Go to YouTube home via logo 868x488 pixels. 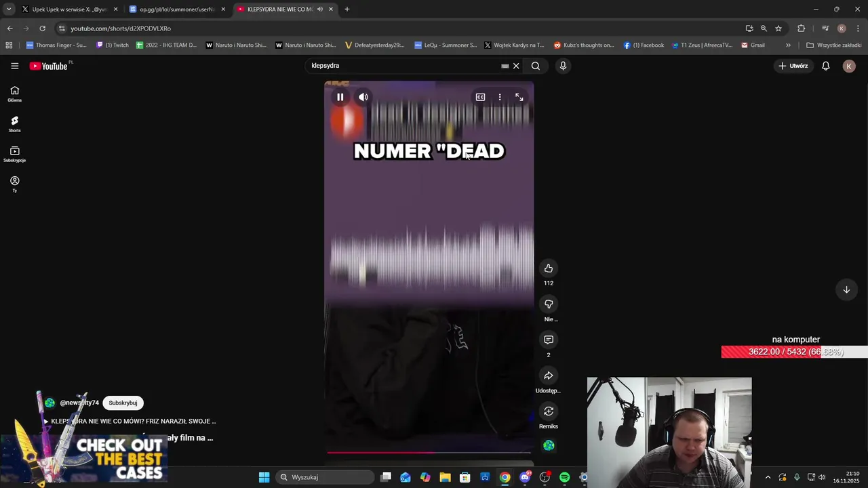[x=49, y=66]
